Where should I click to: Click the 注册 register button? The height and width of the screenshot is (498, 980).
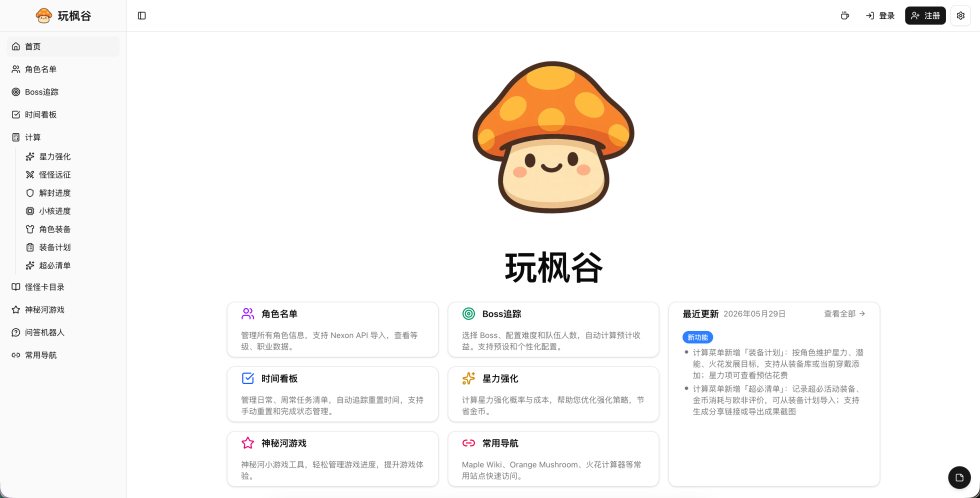(925, 16)
